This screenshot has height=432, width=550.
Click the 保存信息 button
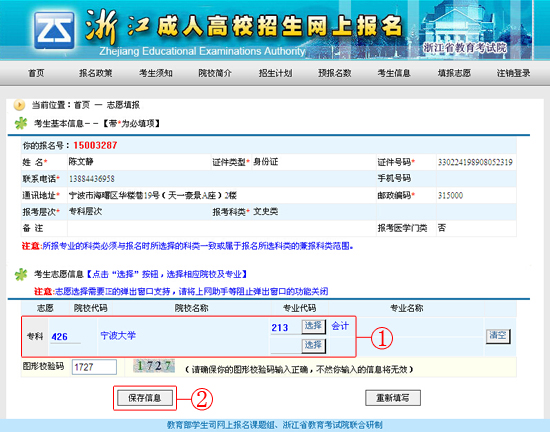(x=145, y=398)
